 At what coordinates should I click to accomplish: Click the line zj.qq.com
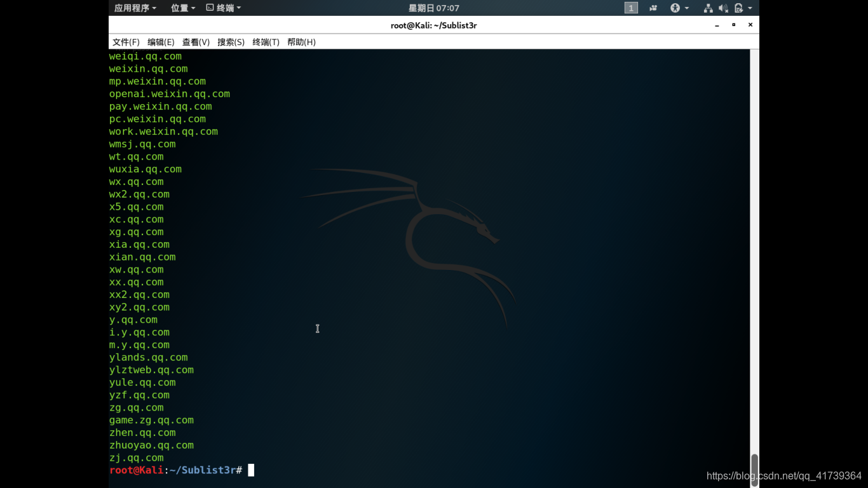pyautogui.click(x=137, y=457)
